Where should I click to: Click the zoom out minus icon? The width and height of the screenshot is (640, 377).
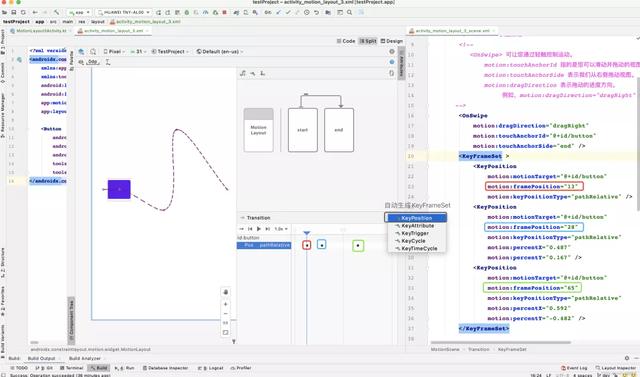tap(226, 314)
